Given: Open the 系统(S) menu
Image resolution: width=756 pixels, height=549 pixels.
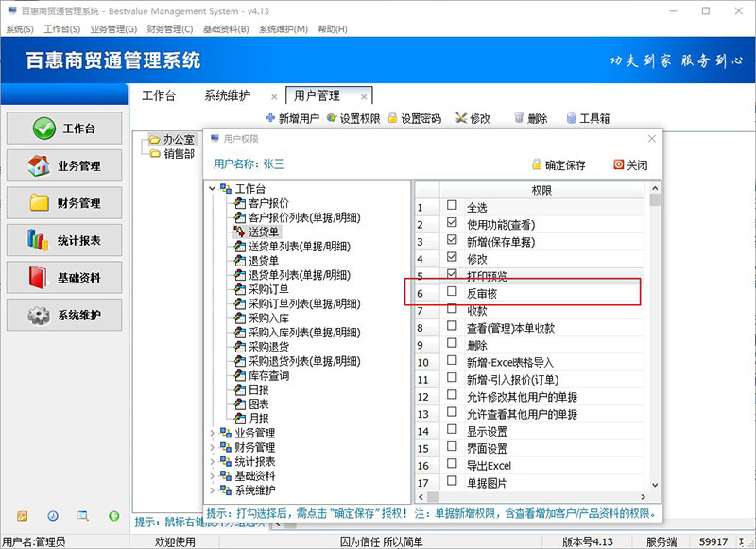Looking at the screenshot, I should coord(19,29).
